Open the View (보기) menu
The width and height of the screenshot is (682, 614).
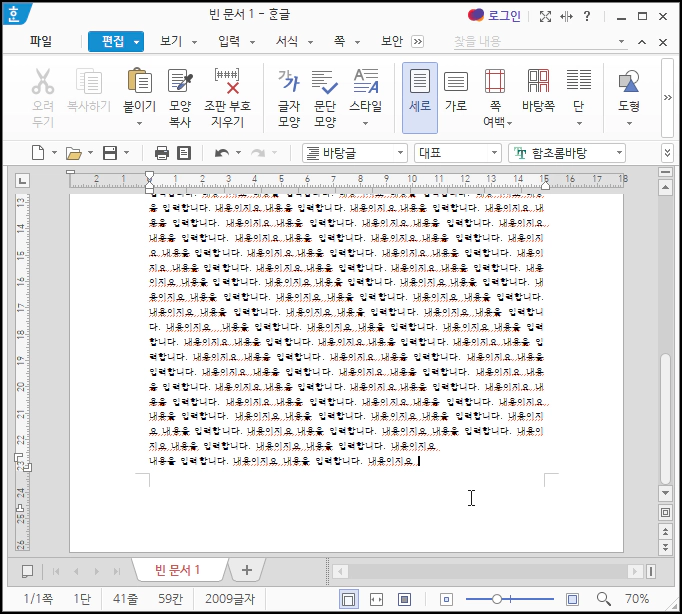pyautogui.click(x=171, y=41)
